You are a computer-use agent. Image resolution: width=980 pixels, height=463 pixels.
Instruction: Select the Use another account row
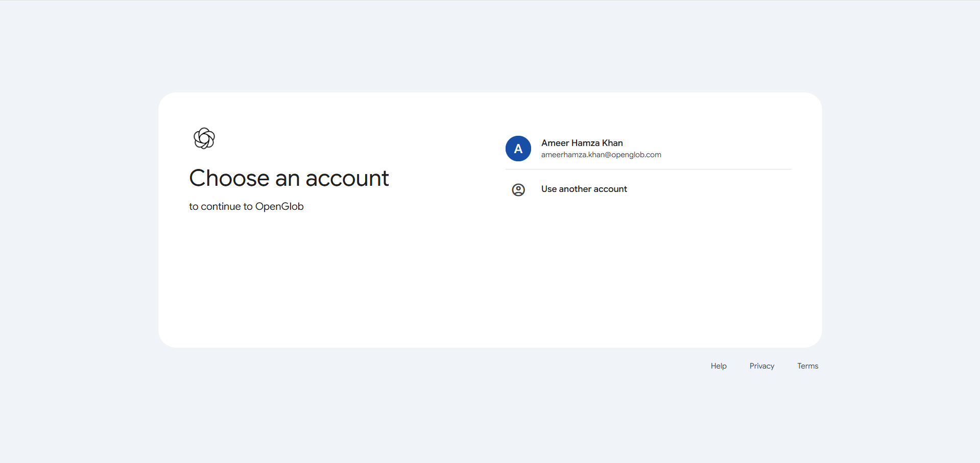point(584,189)
